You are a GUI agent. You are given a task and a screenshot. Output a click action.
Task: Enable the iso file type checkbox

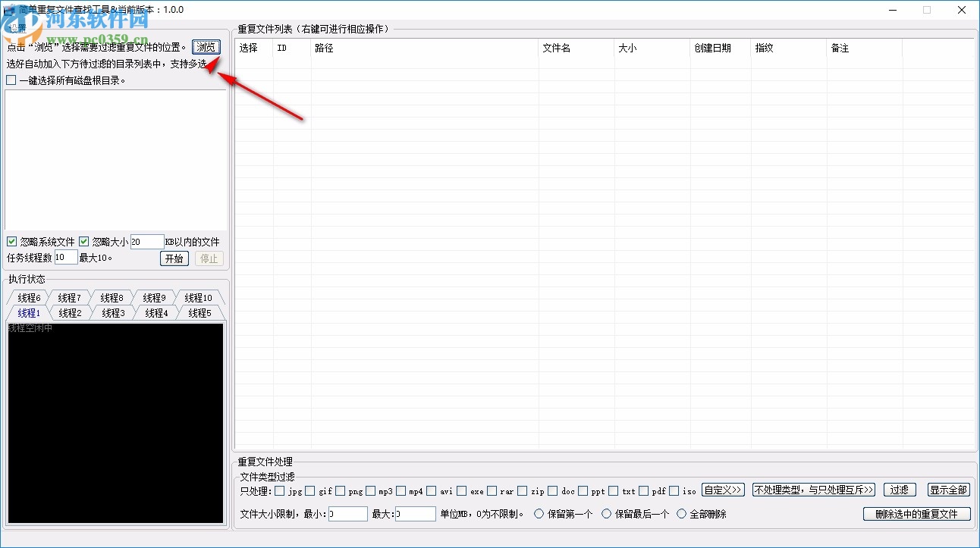(674, 490)
